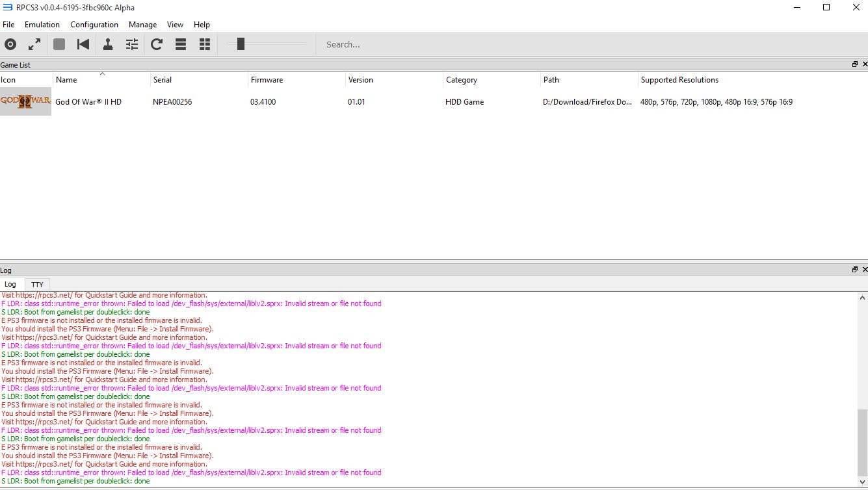Open the File menu

point(8,25)
